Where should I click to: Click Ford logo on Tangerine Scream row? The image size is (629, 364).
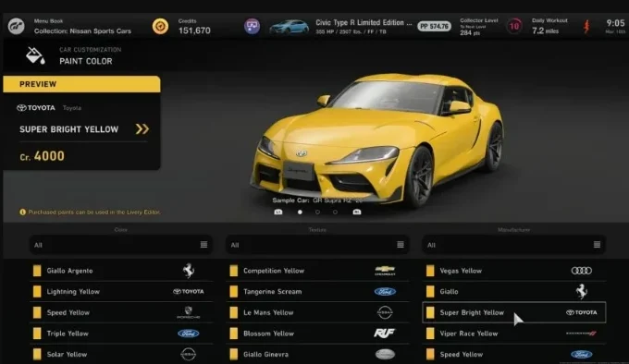tap(385, 292)
